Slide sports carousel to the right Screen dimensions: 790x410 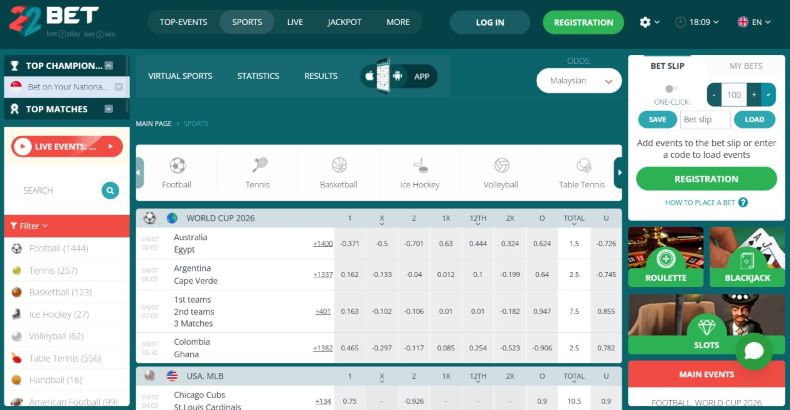click(618, 173)
